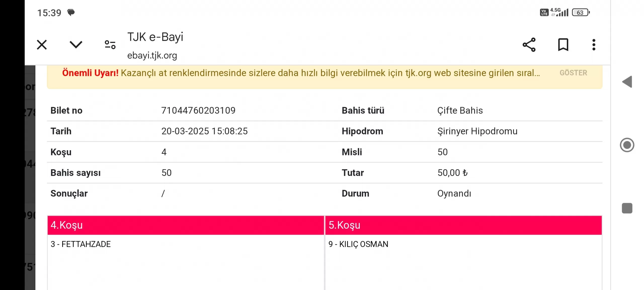Image resolution: width=644 pixels, height=290 pixels.
Task: Select the 5.Koşu column header
Action: coord(463,225)
